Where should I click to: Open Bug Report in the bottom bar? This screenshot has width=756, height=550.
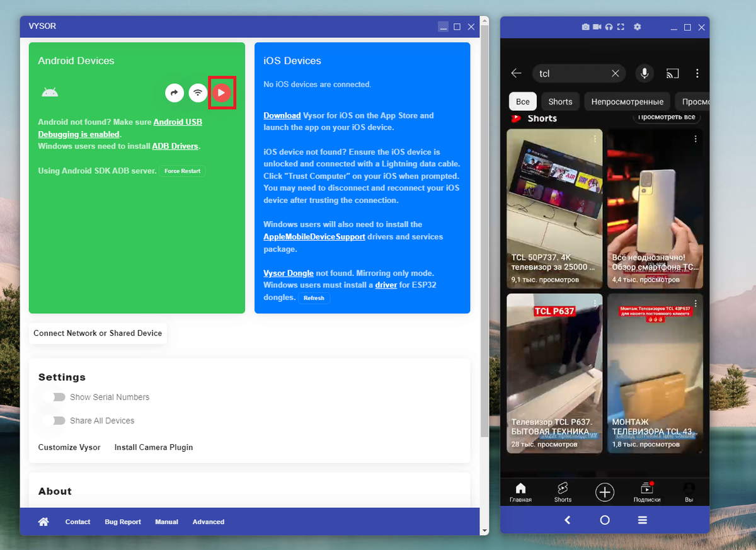point(123,522)
